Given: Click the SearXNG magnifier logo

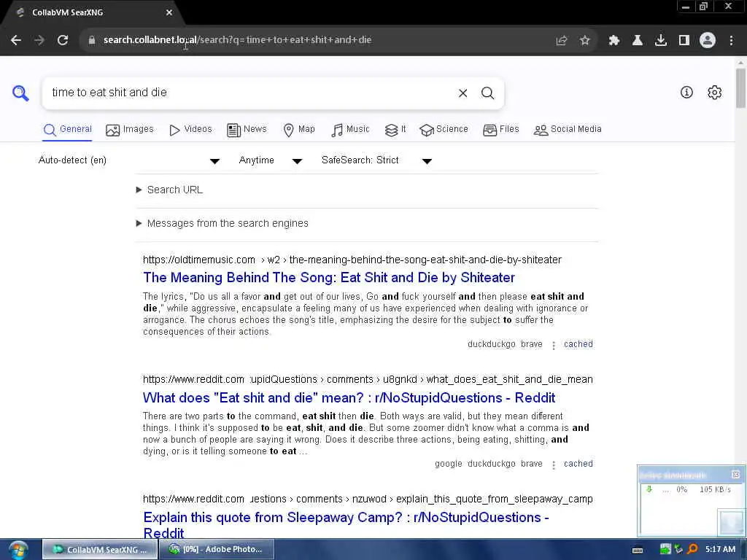Looking at the screenshot, I should 20,93.
